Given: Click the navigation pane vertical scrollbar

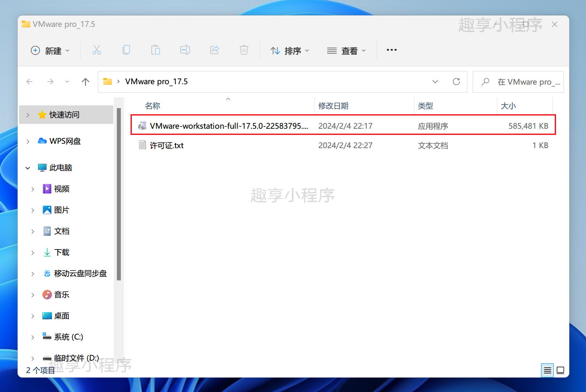Looking at the screenshot, I should (x=118, y=194).
